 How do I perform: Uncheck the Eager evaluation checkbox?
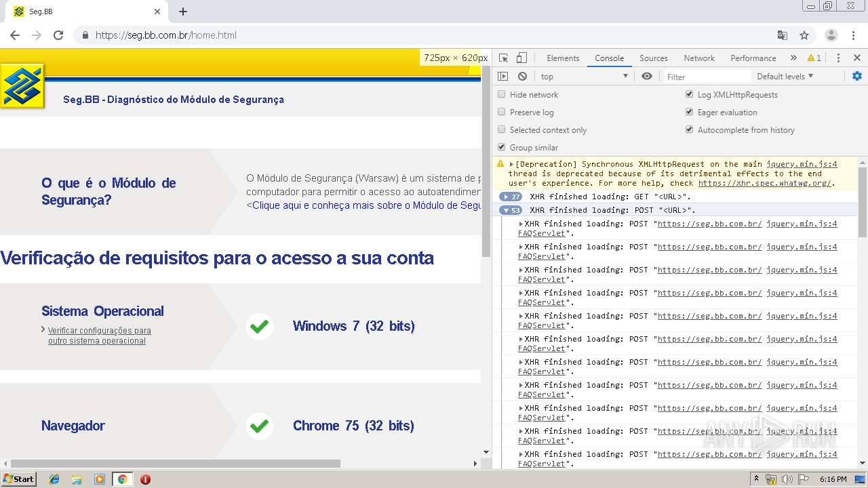690,112
